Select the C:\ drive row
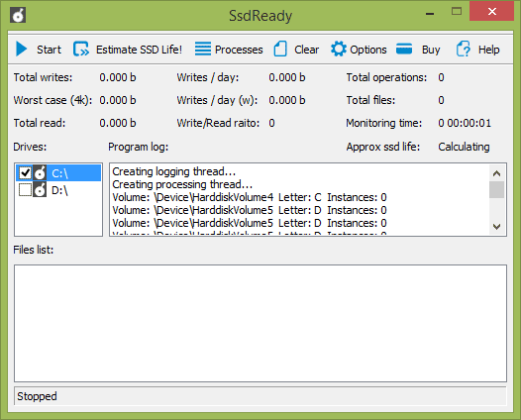The image size is (521, 420). (x=58, y=172)
